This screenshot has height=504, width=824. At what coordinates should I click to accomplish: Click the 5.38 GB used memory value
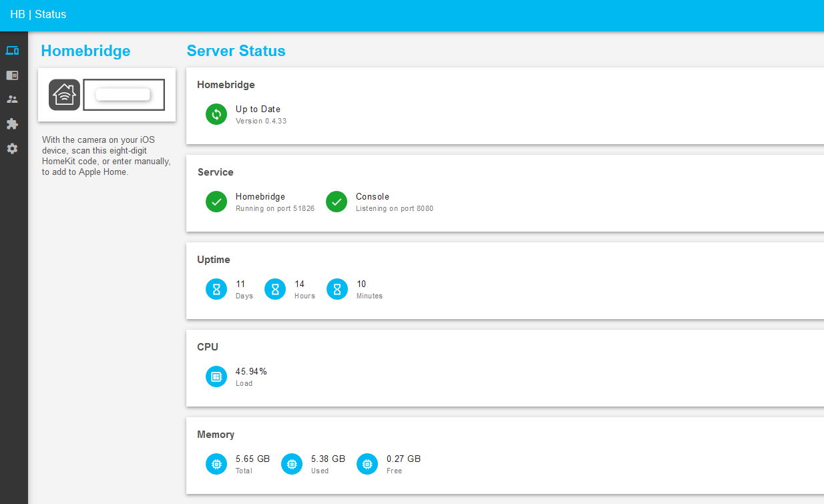328,459
